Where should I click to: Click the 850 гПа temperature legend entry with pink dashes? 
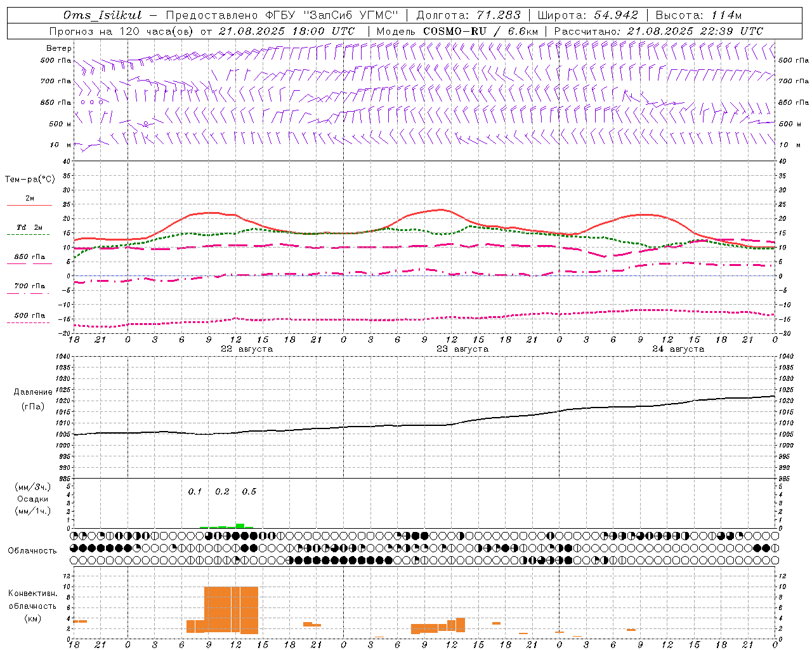[29, 257]
